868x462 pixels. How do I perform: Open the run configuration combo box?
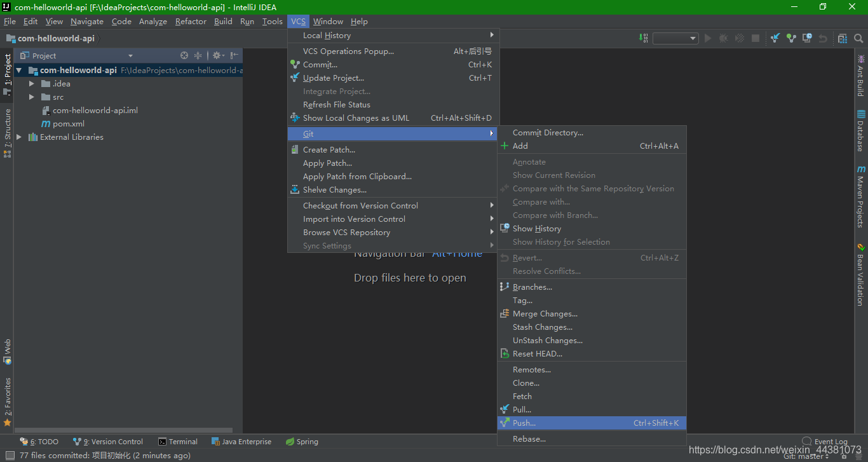pos(675,38)
